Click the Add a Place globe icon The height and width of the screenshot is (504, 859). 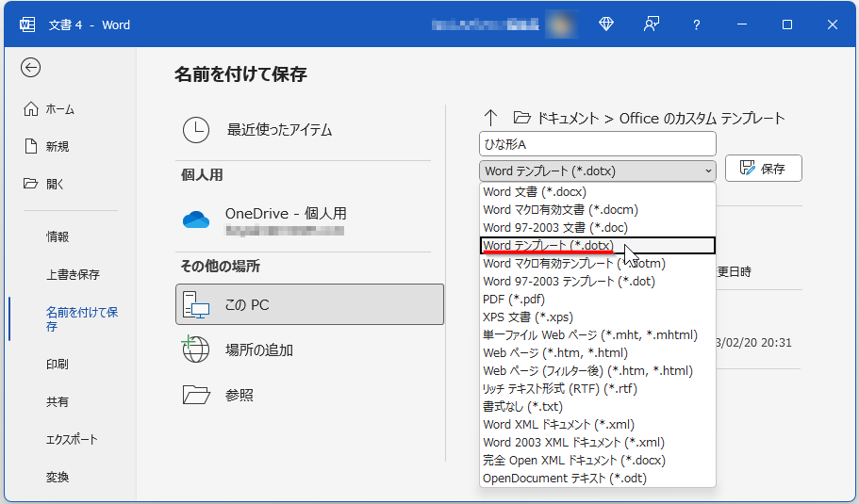click(x=195, y=350)
